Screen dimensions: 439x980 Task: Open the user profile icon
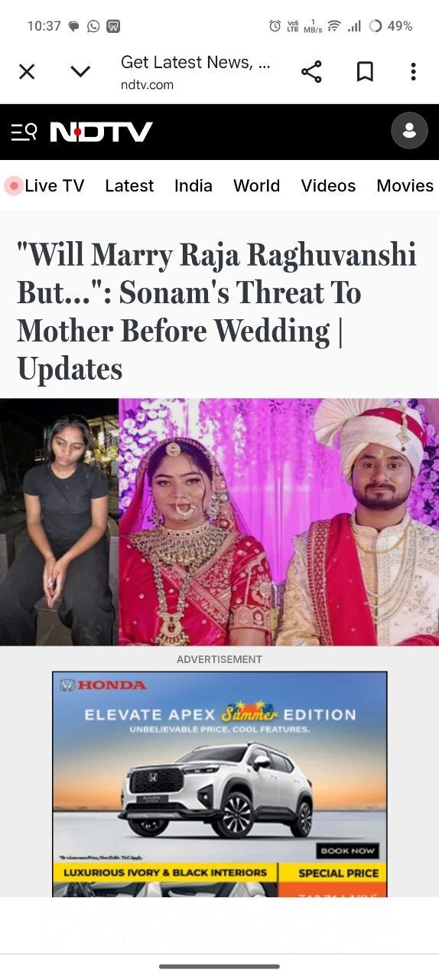[x=409, y=130]
